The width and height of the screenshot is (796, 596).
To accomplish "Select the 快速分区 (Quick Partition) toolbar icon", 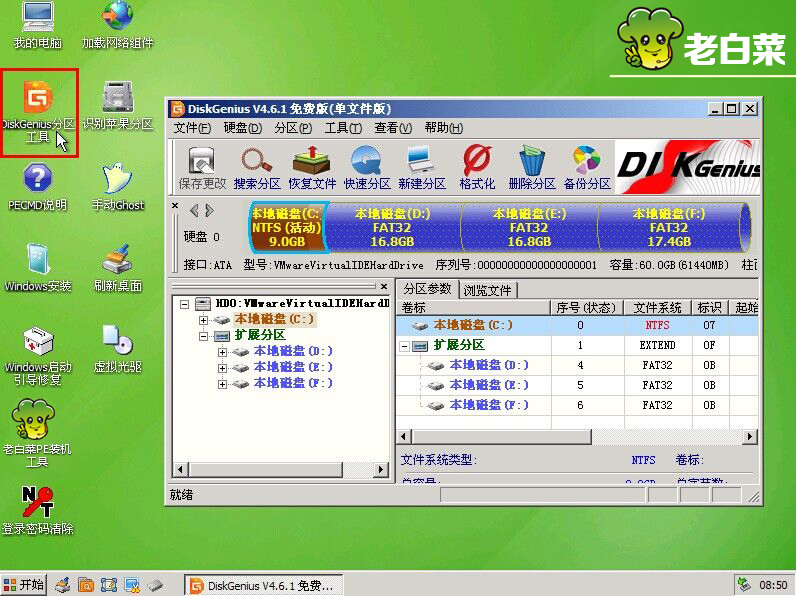I will [x=367, y=167].
